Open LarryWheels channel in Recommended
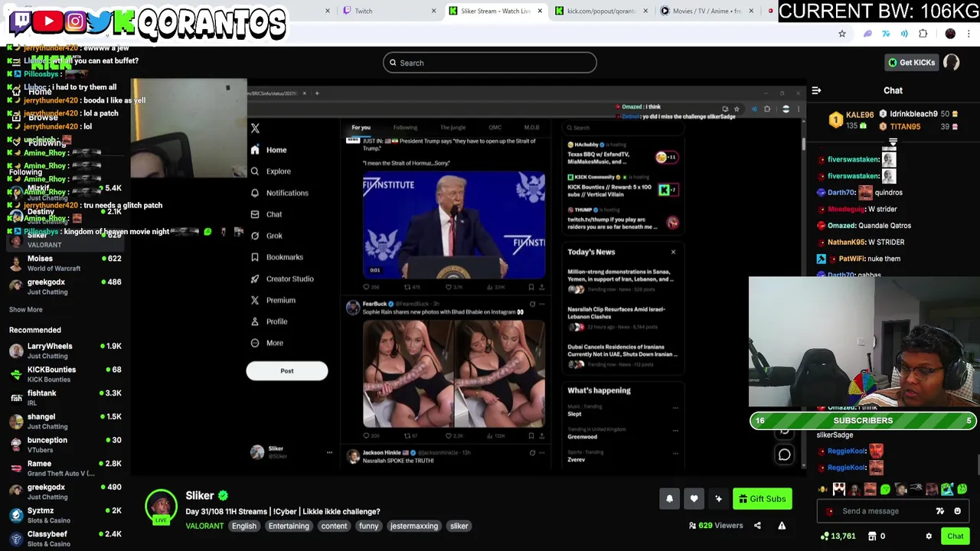The height and width of the screenshot is (551, 980). click(x=65, y=350)
